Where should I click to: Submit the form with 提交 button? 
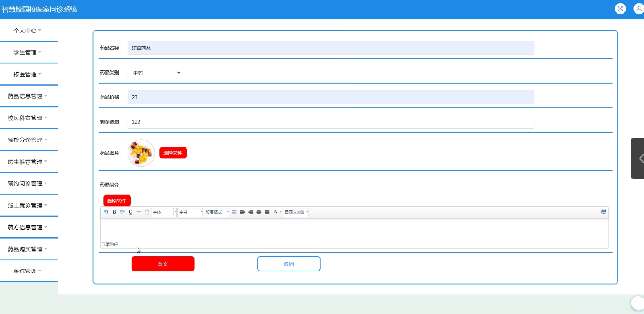(x=163, y=264)
